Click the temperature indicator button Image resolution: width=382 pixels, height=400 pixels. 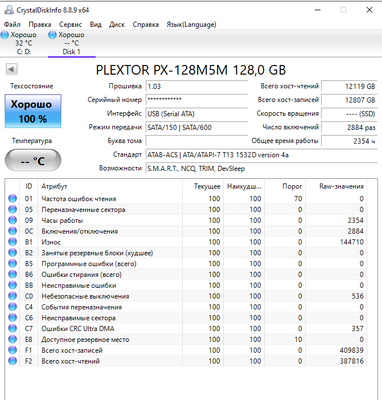[33, 161]
